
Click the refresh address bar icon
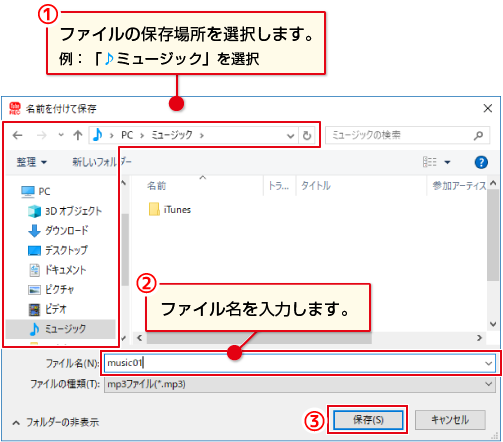pyautogui.click(x=307, y=135)
